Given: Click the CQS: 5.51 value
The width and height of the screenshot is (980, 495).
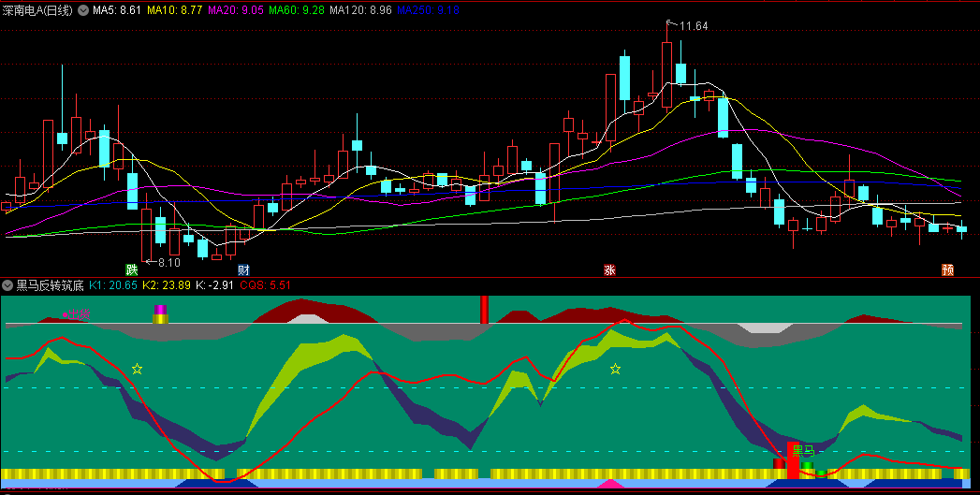Looking at the screenshot, I should pyautogui.click(x=266, y=285).
